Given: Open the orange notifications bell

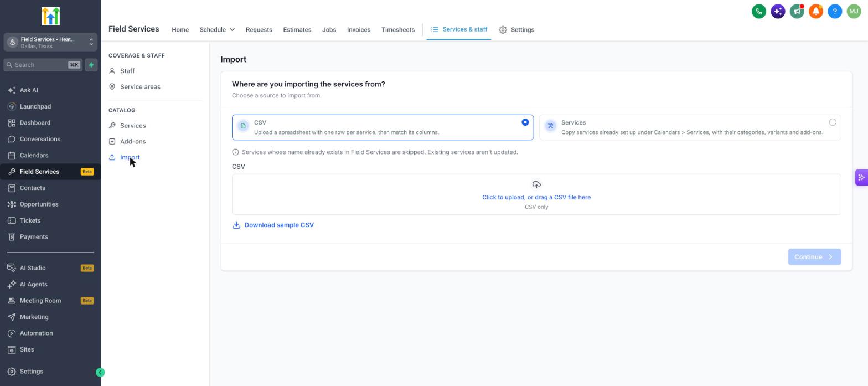Looking at the screenshot, I should point(816,11).
